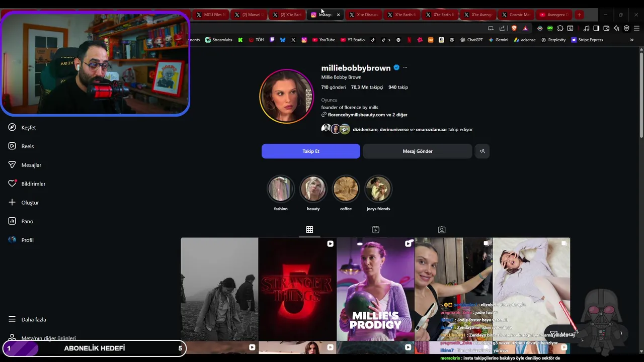Open the Stripe Express bookmark

(587, 40)
